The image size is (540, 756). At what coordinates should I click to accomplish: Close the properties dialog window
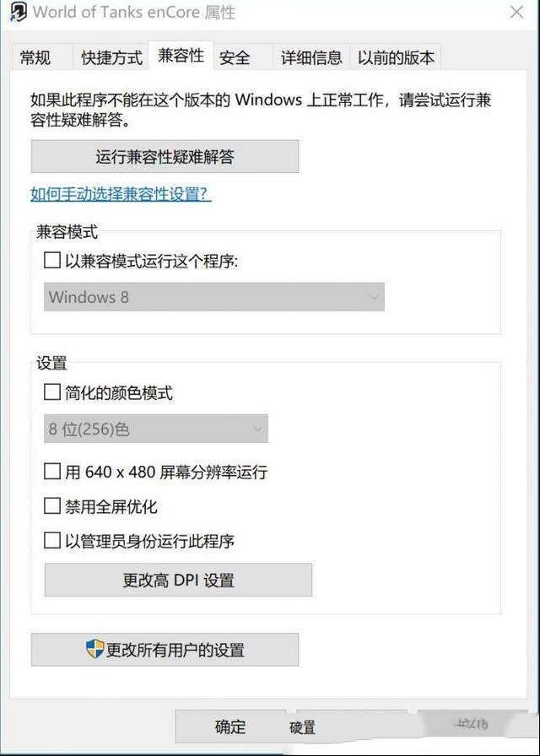point(516,12)
